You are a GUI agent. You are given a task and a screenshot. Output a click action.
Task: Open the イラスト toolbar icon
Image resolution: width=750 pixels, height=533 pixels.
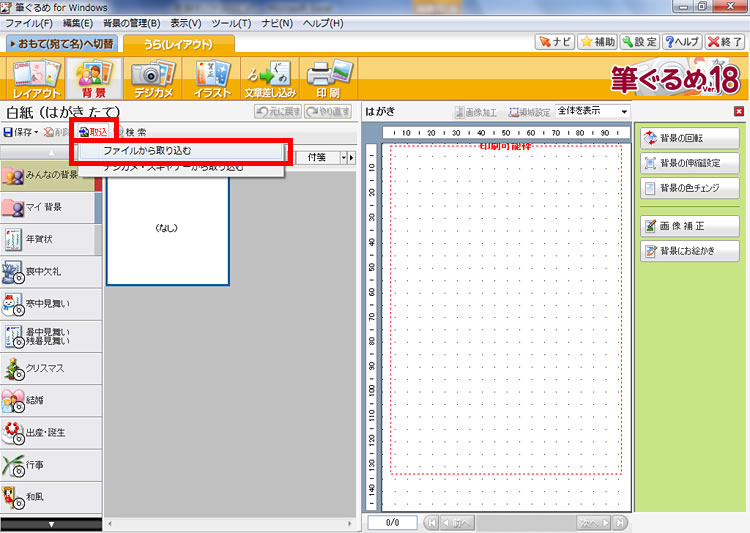[x=212, y=78]
